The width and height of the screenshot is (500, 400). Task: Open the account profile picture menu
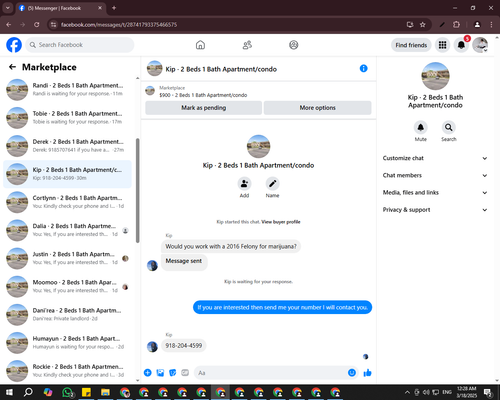[480, 45]
